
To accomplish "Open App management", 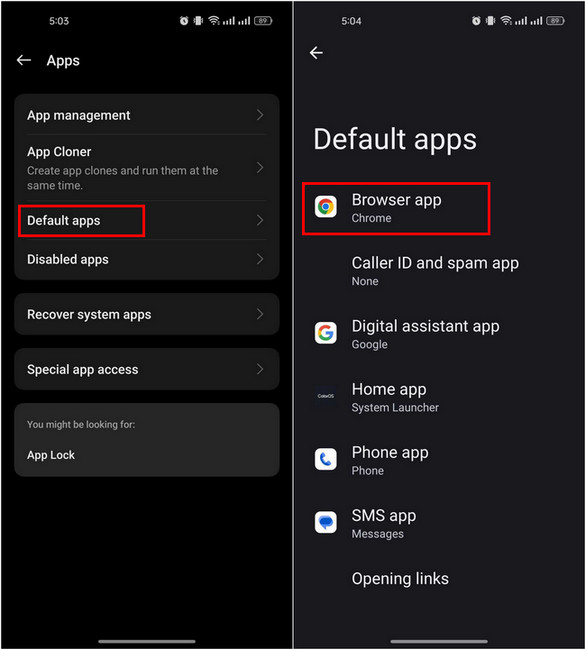I will (147, 115).
